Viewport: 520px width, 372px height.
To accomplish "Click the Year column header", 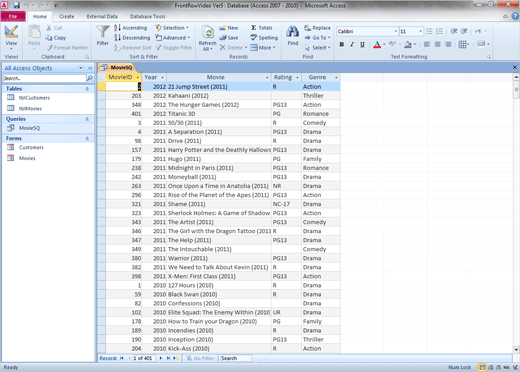I will tap(154, 77).
